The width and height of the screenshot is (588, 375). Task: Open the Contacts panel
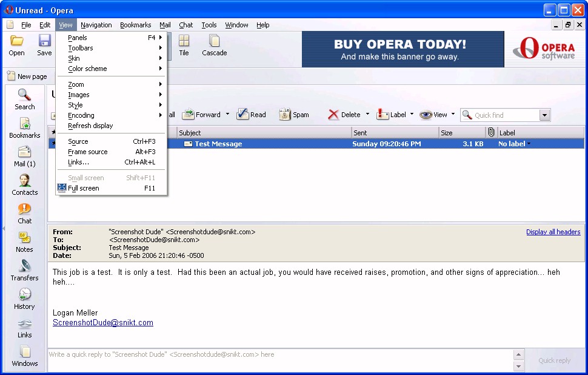click(24, 185)
